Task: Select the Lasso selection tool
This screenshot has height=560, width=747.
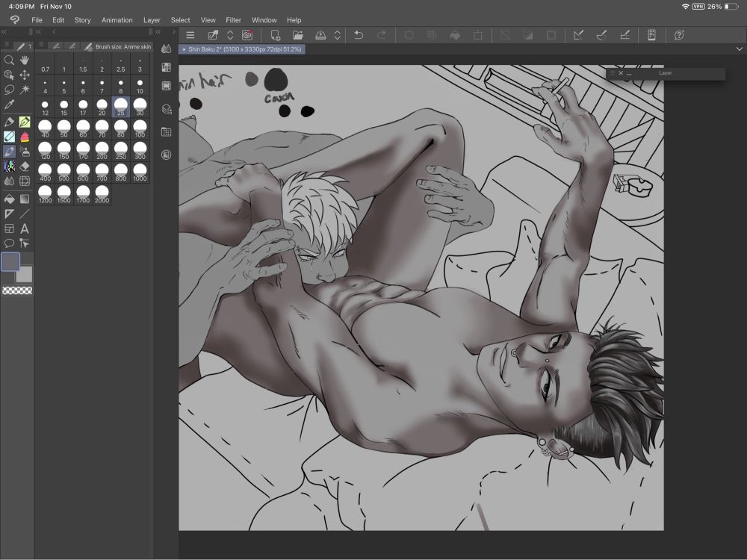Action: [9, 90]
